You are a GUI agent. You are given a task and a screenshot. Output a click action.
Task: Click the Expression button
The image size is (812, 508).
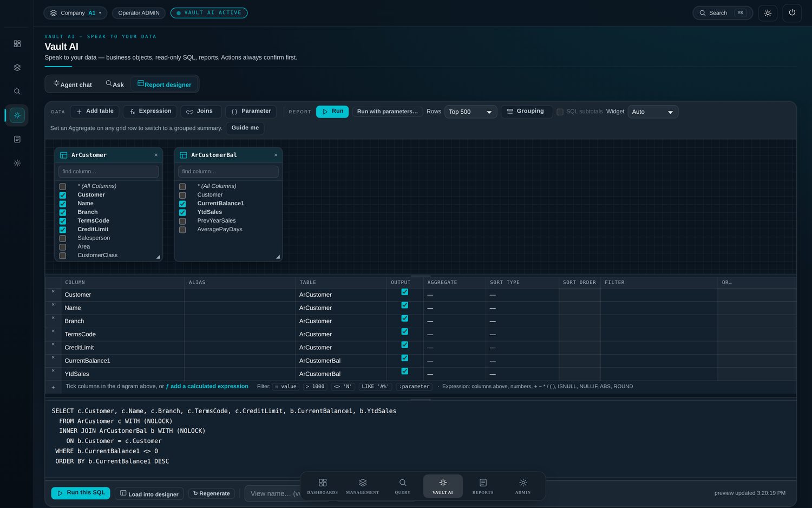tap(150, 112)
